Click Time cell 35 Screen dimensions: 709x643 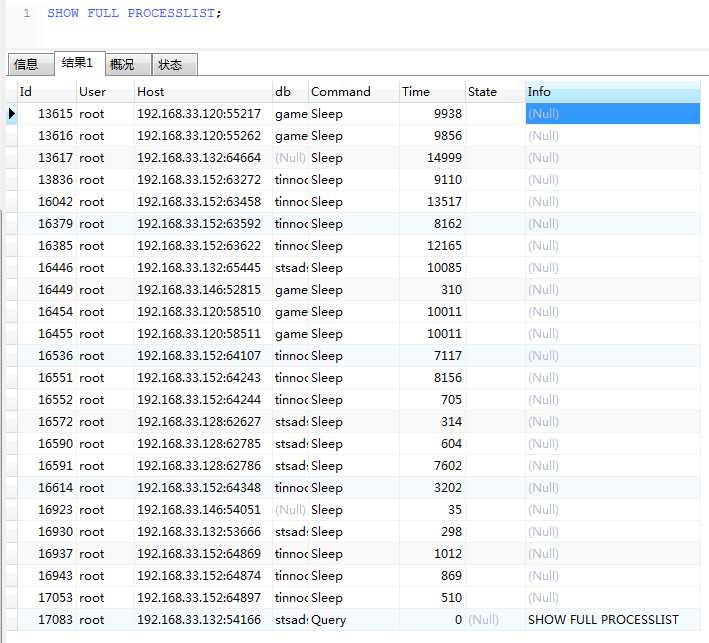point(432,510)
